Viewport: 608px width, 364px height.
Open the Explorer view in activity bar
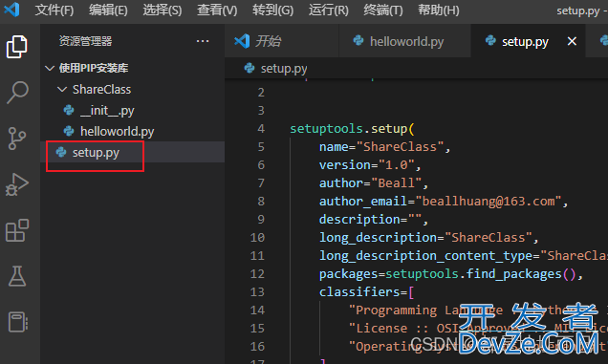17,47
